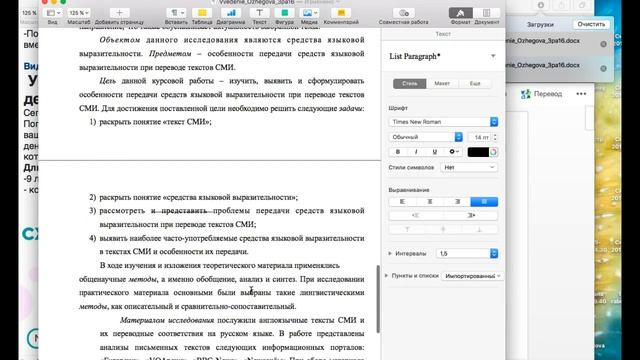The image size is (640, 360).
Task: Open the three-dots menu beside Перевод
Action: coord(581,94)
